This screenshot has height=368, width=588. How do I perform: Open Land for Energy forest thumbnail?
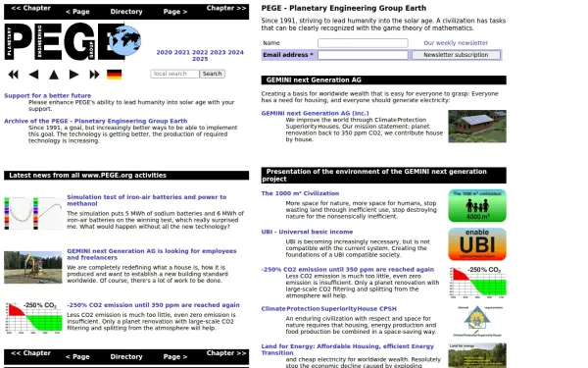click(477, 355)
